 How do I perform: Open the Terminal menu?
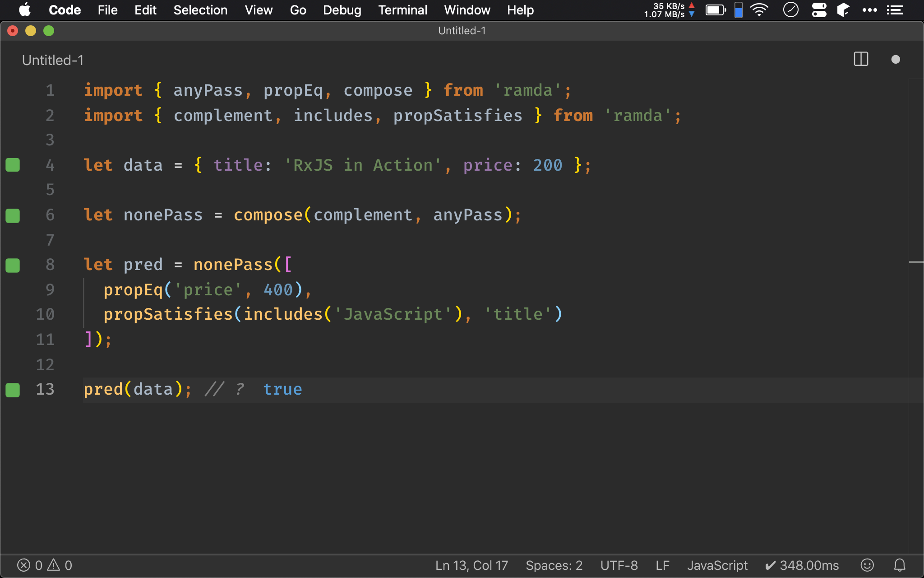(x=402, y=10)
